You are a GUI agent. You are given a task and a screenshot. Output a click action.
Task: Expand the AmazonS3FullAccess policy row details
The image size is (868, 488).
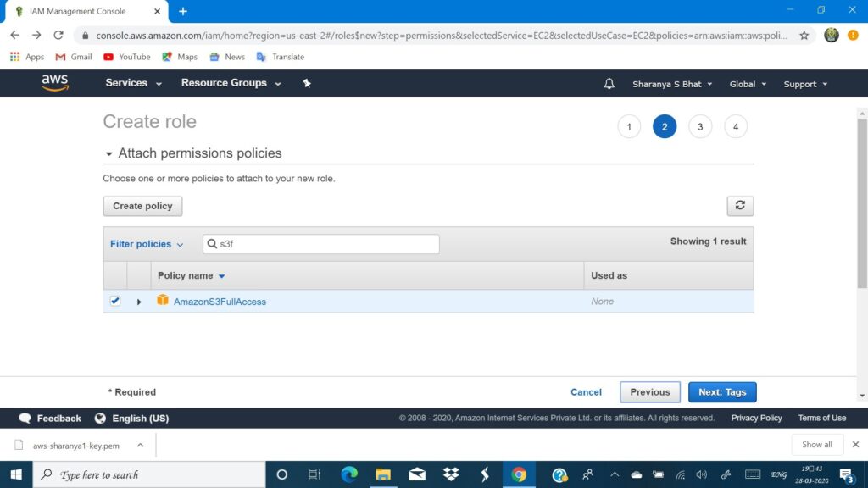pos(139,302)
